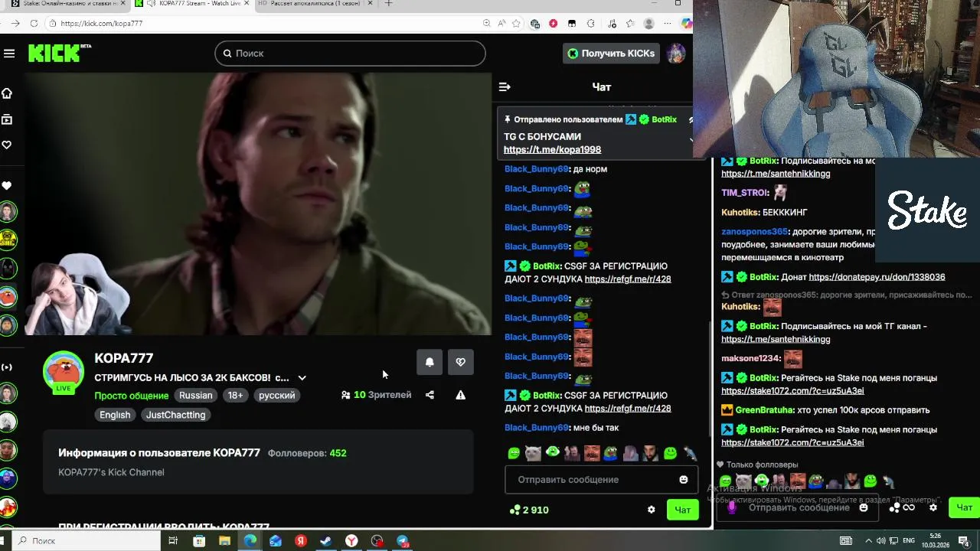Click green Чат button in right chat
This screenshot has width=980, height=551.
coord(964,507)
